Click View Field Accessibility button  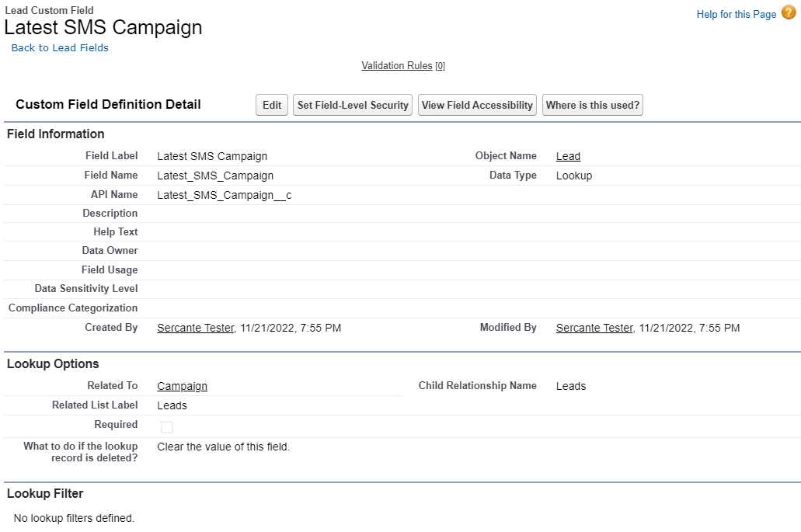coord(477,106)
